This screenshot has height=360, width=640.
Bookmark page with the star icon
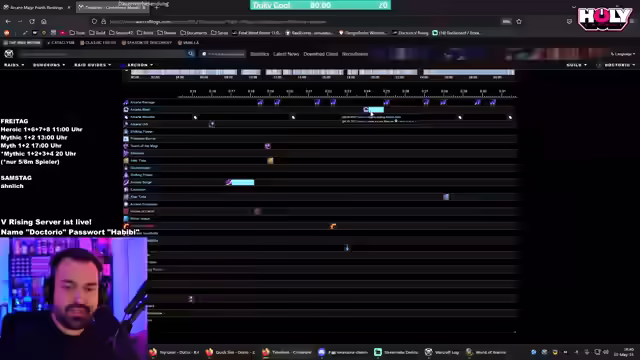[519, 21]
